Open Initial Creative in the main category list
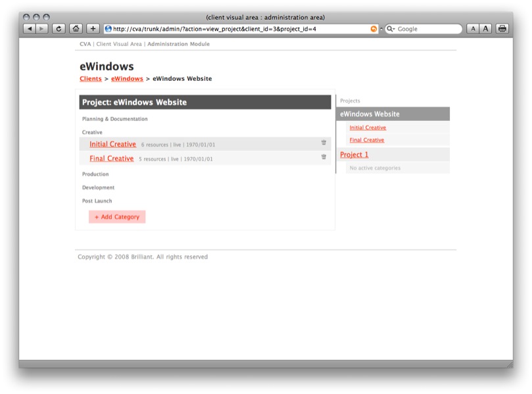 tap(112, 144)
